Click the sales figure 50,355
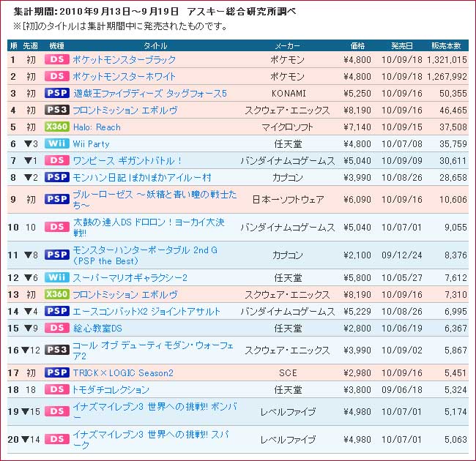476x461 pixels. click(x=453, y=94)
